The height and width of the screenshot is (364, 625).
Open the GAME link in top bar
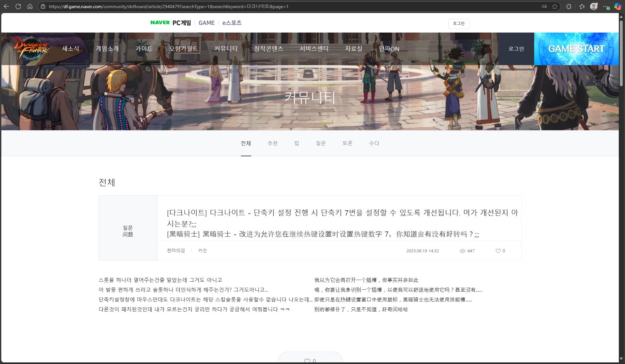(x=207, y=23)
